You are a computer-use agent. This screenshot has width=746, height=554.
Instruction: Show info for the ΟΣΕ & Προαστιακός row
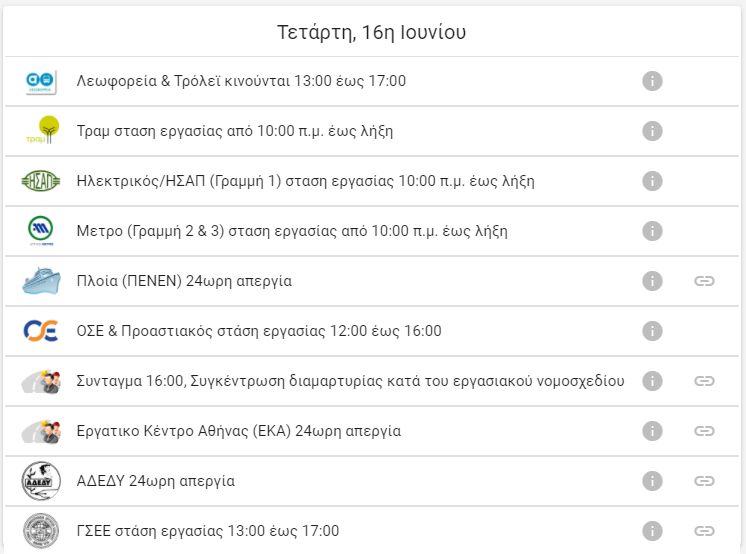click(652, 331)
